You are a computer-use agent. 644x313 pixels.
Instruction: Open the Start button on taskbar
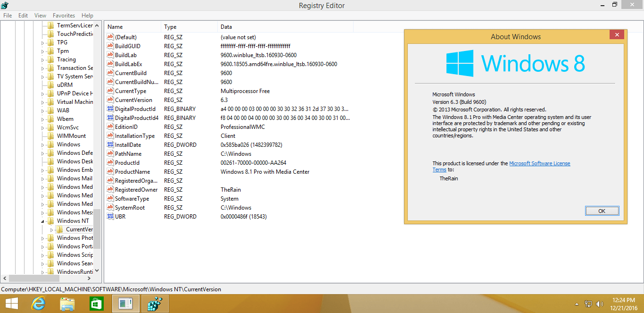[x=11, y=304]
